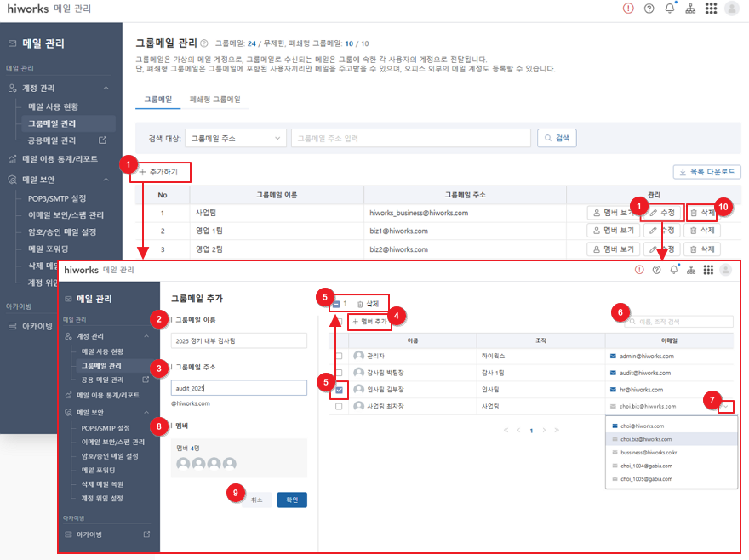The width and height of the screenshot is (749, 560).
Task: Open the apps grid menu in top header
Action: click(711, 9)
